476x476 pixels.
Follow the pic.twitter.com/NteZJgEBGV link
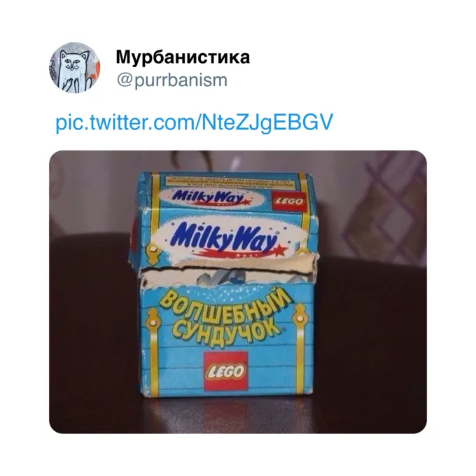(x=195, y=122)
